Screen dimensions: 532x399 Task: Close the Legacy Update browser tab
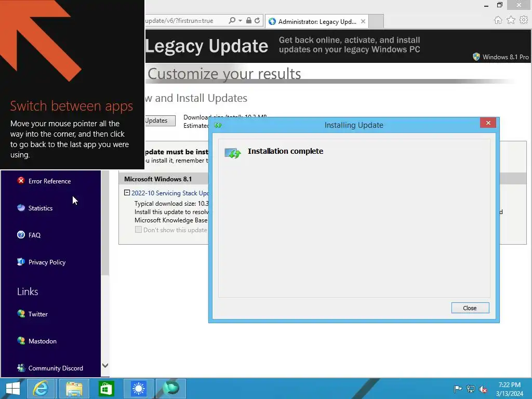tap(363, 21)
